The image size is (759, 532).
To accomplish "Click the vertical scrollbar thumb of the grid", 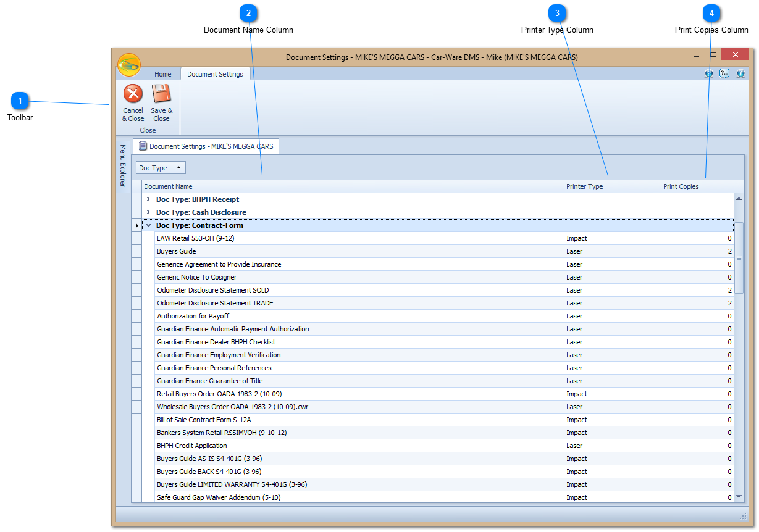I will point(739,257).
